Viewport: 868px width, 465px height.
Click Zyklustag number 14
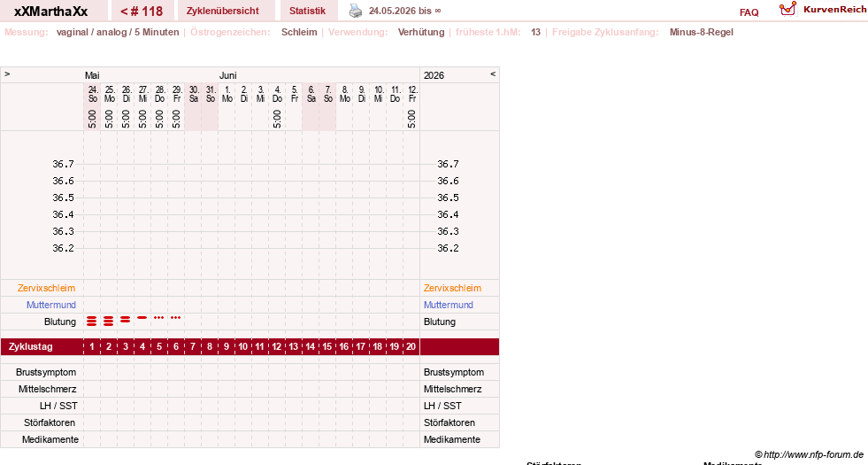[310, 347]
